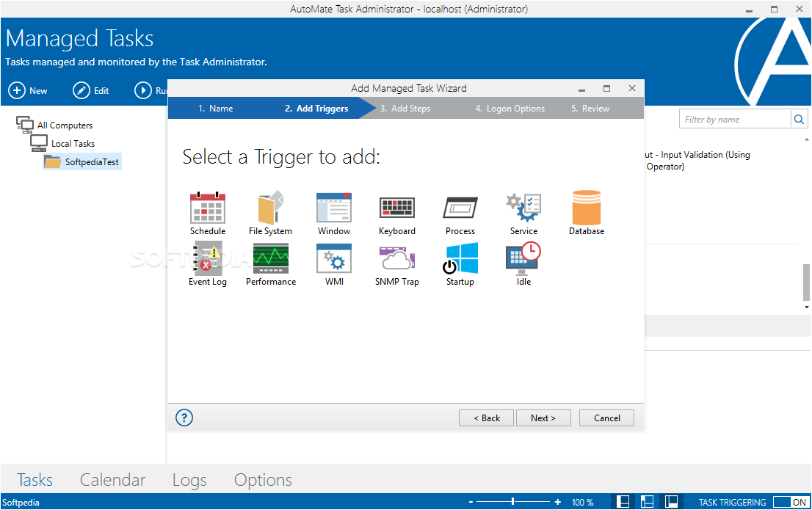This screenshot has height=510, width=812.
Task: Pick the Database trigger icon
Action: tap(587, 208)
